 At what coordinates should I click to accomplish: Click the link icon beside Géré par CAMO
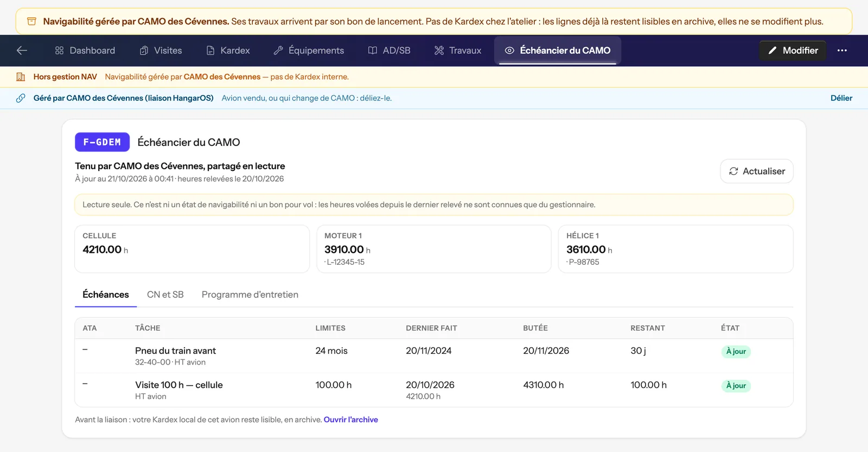tap(21, 98)
